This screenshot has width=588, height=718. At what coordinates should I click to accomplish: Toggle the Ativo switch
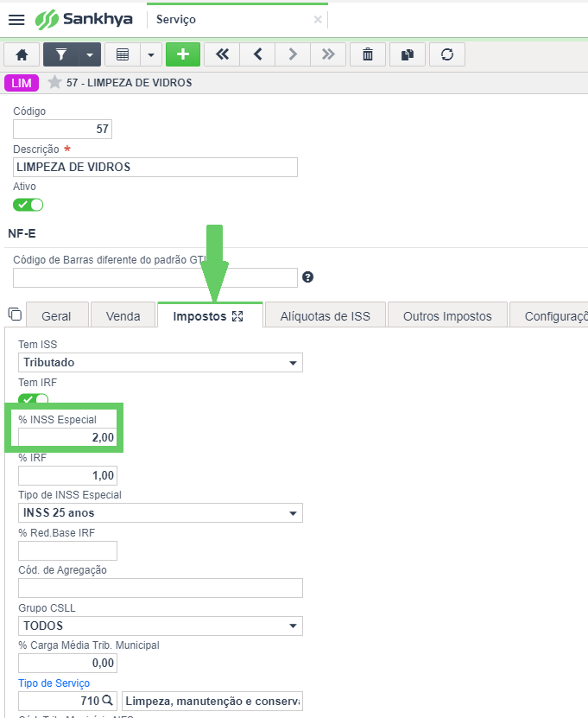pyautogui.click(x=28, y=205)
